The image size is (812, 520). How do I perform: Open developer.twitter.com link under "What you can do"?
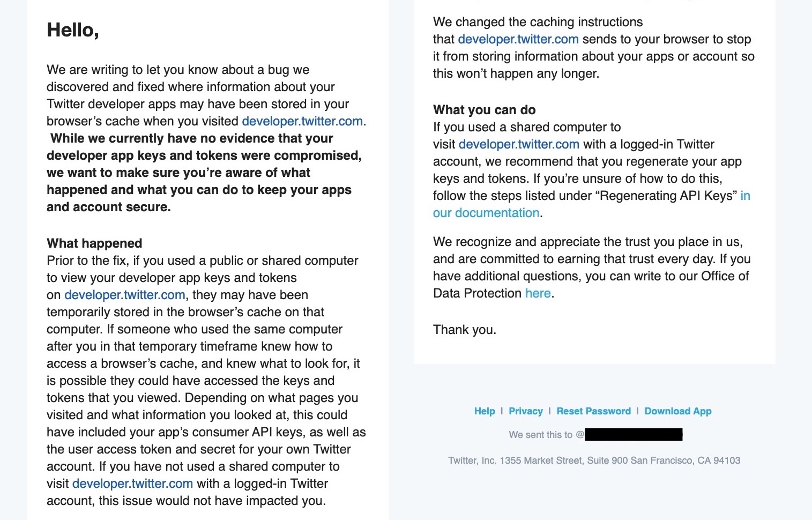point(519,144)
